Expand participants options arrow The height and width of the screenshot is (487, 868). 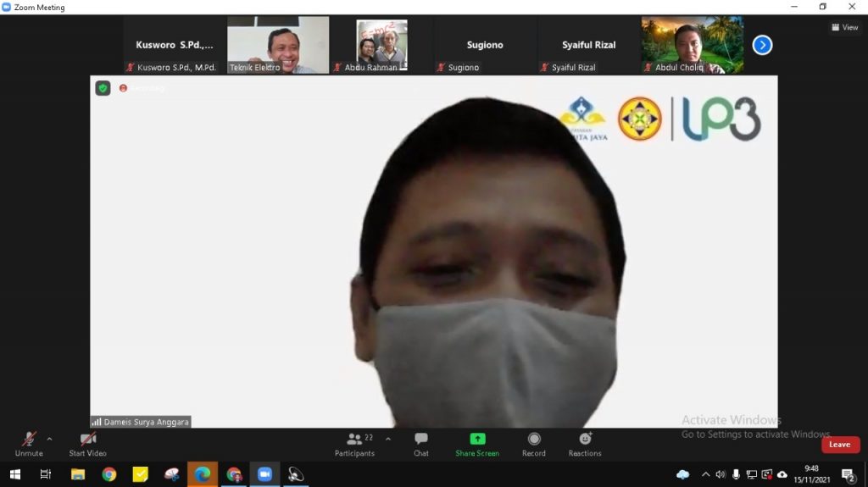[x=388, y=440]
